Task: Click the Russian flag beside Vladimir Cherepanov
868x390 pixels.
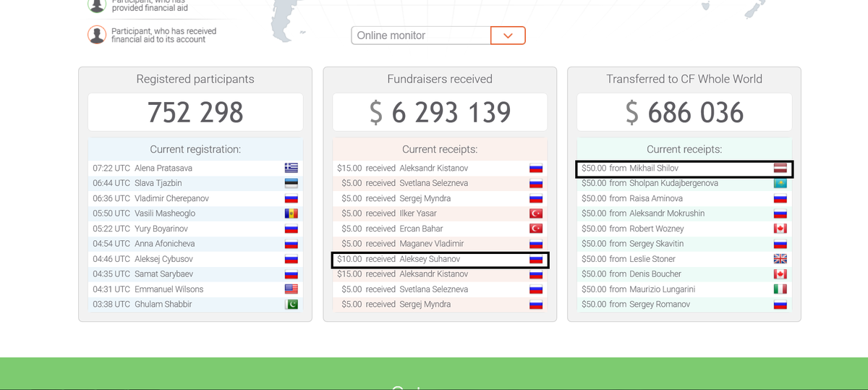Action: click(x=292, y=198)
